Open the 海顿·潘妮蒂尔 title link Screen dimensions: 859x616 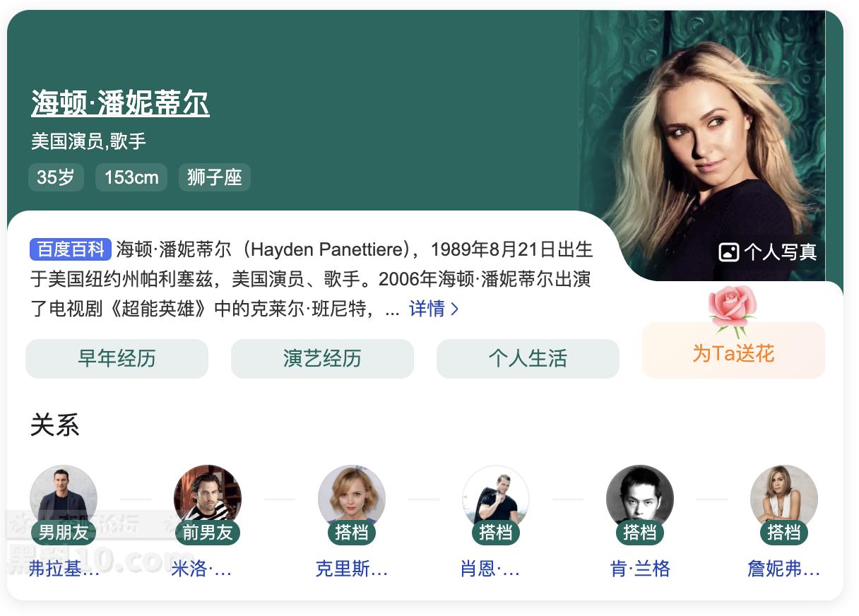pyautogui.click(x=120, y=103)
